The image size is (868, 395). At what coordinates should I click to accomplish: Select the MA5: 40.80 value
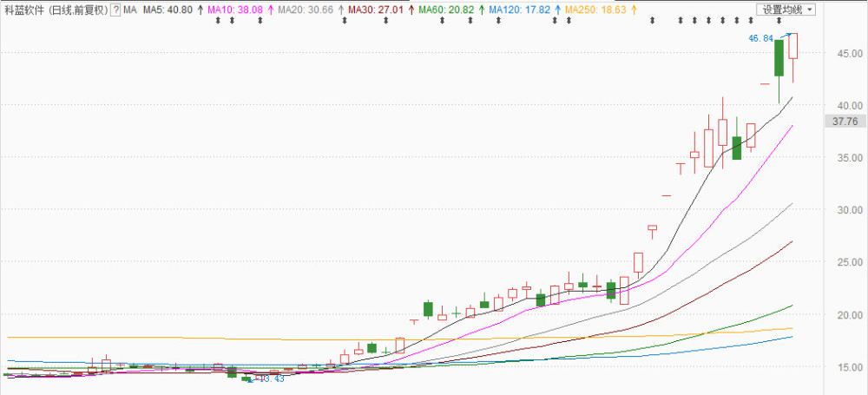point(168,10)
